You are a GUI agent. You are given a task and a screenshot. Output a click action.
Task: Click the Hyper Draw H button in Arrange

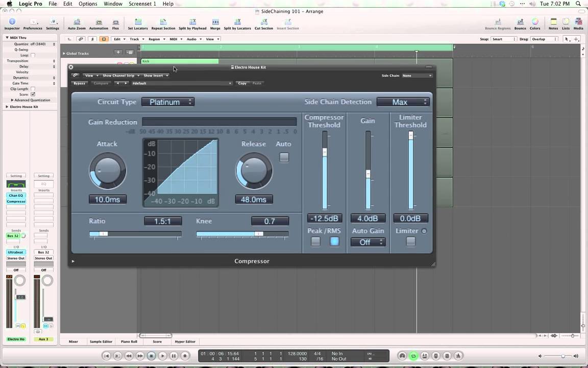tap(104, 39)
